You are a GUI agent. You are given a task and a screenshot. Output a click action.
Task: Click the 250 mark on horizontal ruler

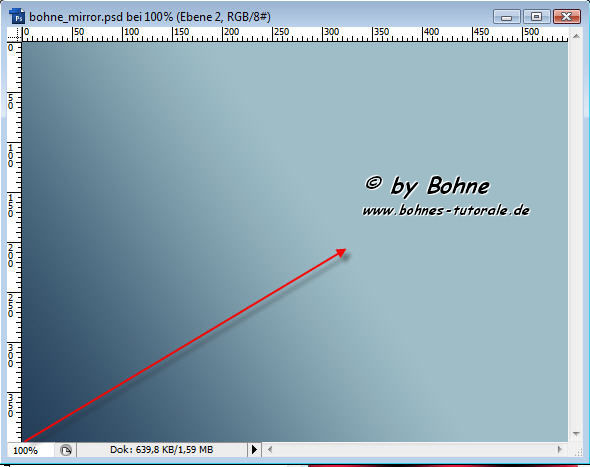(281, 32)
